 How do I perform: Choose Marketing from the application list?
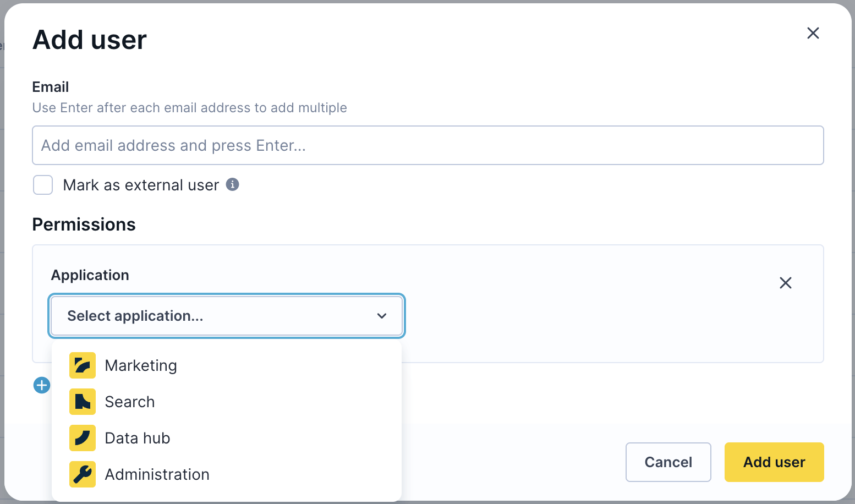[x=227, y=365]
